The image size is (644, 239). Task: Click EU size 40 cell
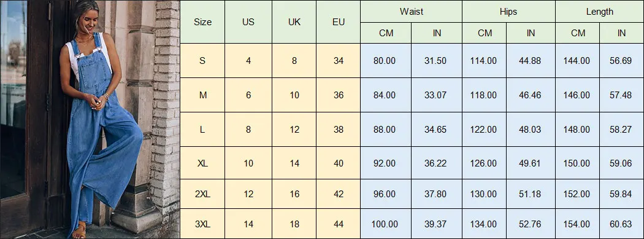pyautogui.click(x=339, y=163)
